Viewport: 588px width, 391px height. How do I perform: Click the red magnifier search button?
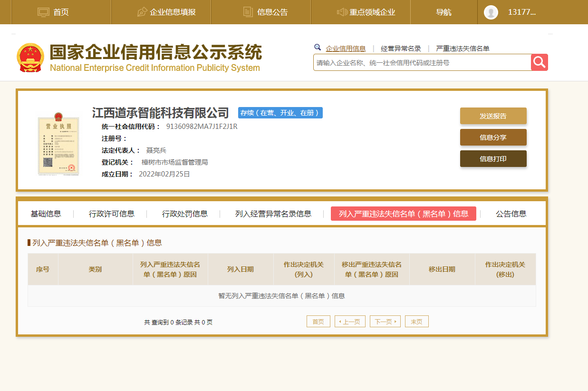click(x=540, y=62)
